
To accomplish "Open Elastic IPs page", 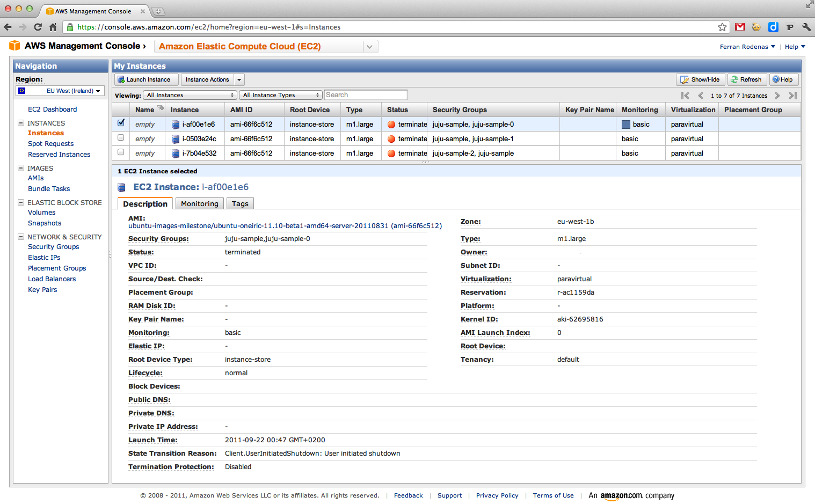I will [44, 257].
